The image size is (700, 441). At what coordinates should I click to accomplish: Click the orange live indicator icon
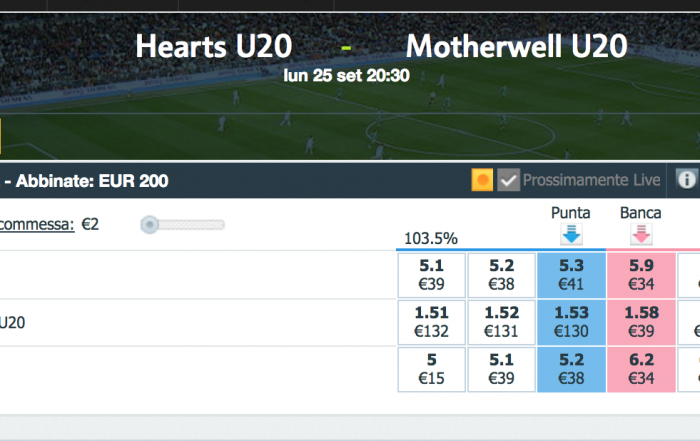pos(482,180)
